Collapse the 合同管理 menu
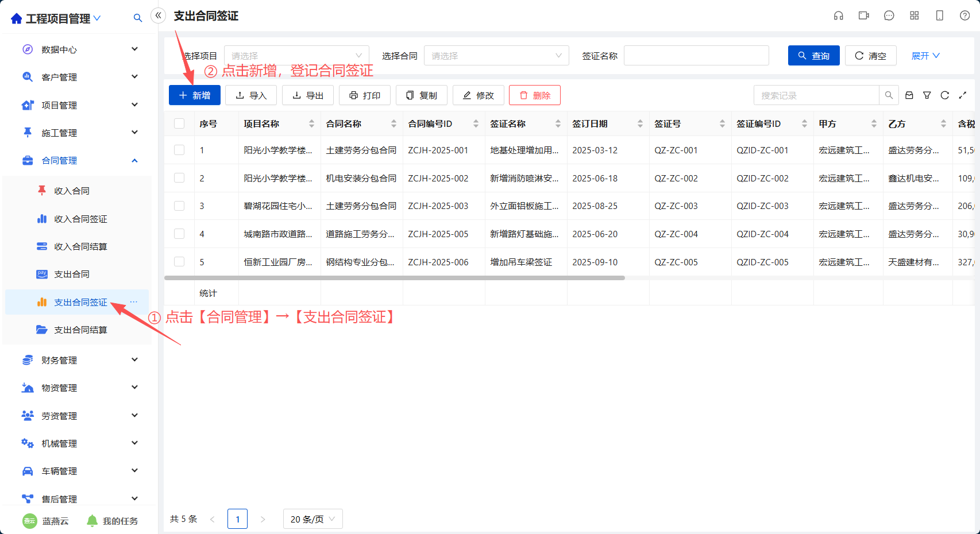This screenshot has width=980, height=534. coord(80,160)
